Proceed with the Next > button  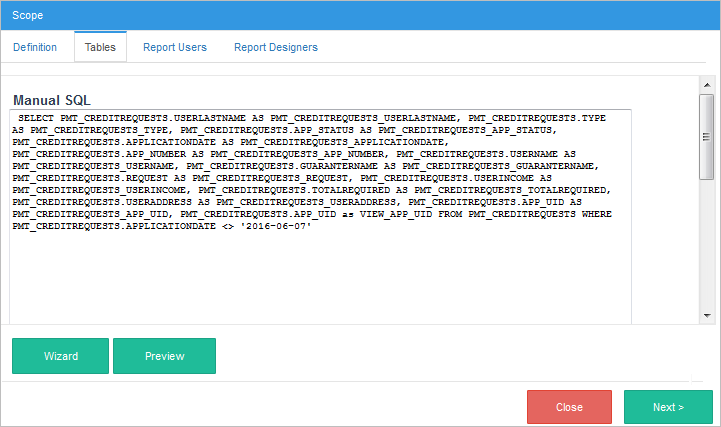coord(668,407)
